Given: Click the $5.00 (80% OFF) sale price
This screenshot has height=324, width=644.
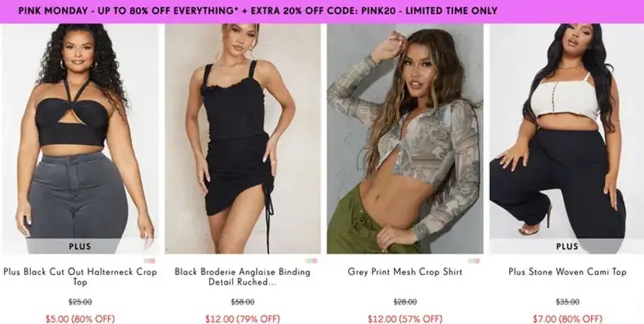Looking at the screenshot, I should pos(80,319).
